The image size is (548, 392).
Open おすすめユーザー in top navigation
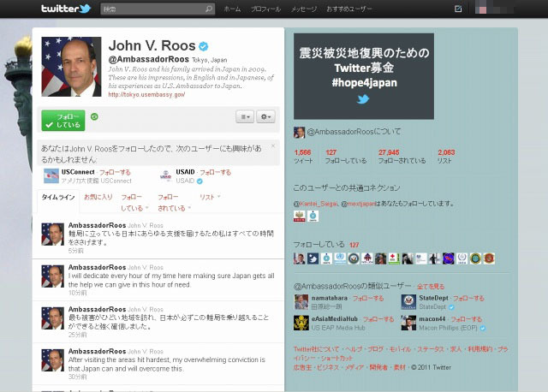pos(348,9)
